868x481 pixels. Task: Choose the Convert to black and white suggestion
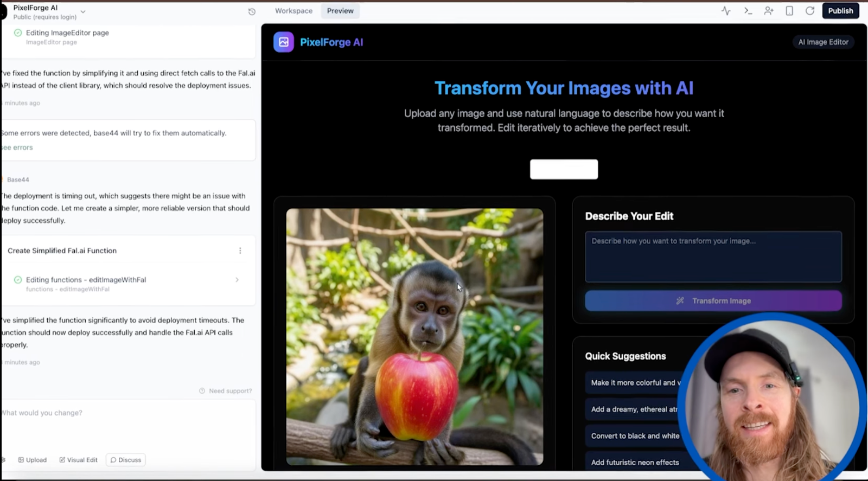point(635,436)
